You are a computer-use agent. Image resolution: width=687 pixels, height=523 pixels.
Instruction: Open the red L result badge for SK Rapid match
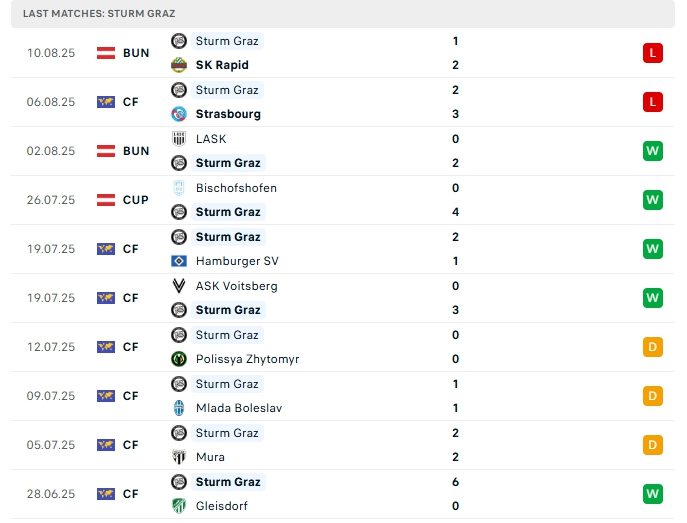coord(652,53)
